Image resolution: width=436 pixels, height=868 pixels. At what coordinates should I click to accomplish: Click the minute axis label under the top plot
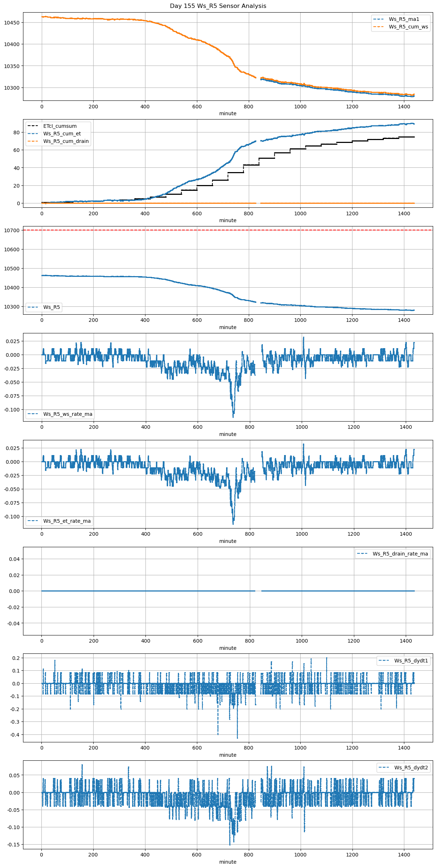tap(228, 113)
